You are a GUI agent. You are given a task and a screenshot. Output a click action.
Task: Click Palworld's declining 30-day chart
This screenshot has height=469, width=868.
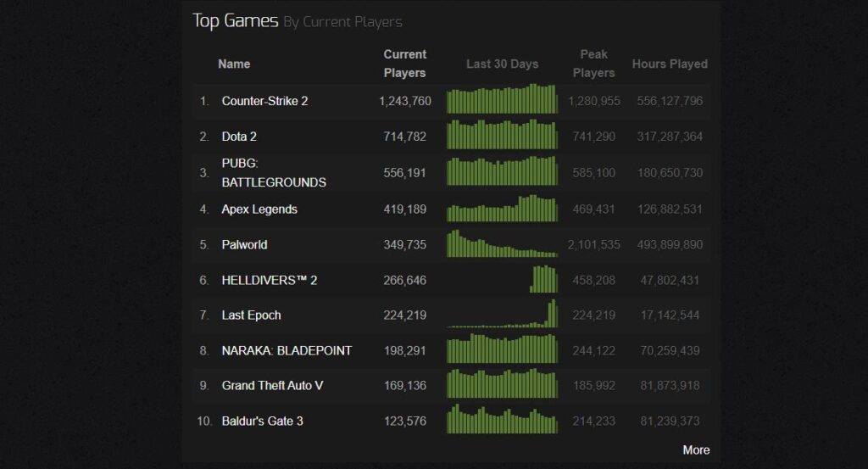coord(502,243)
